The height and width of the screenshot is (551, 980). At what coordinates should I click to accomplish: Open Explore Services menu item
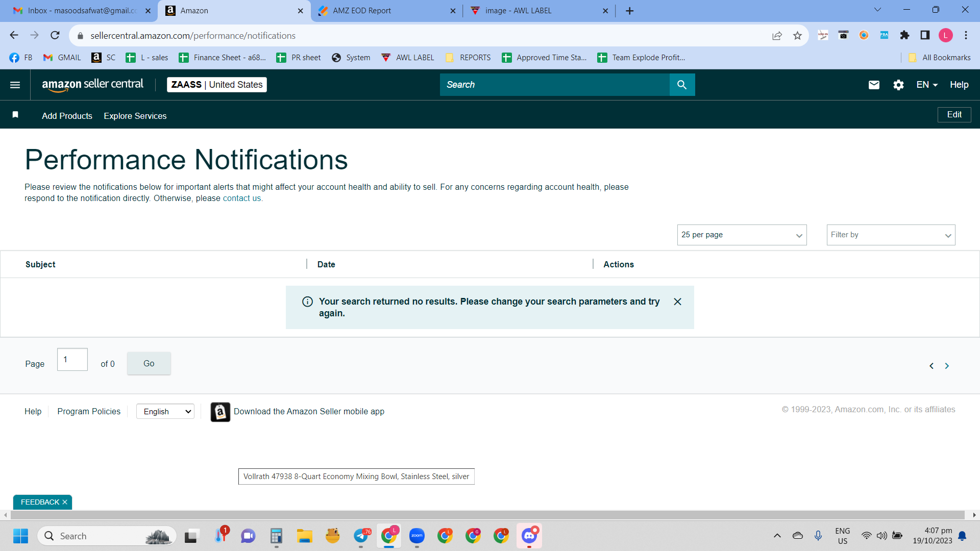tap(135, 116)
